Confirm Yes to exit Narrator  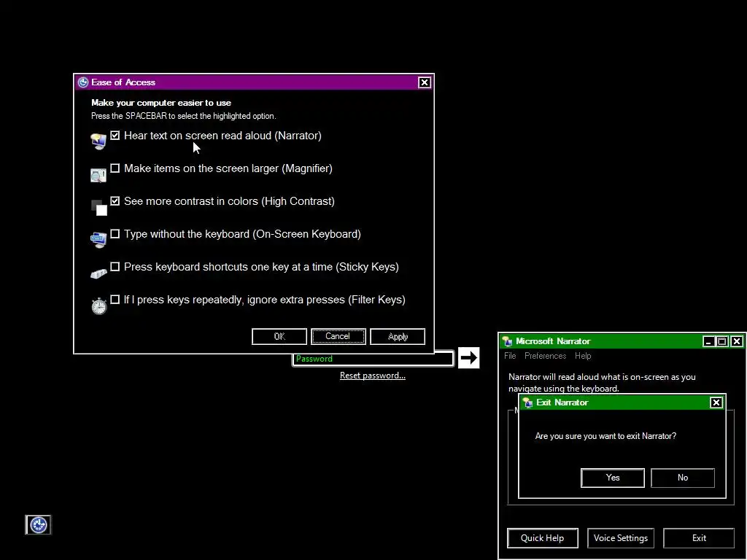click(613, 478)
